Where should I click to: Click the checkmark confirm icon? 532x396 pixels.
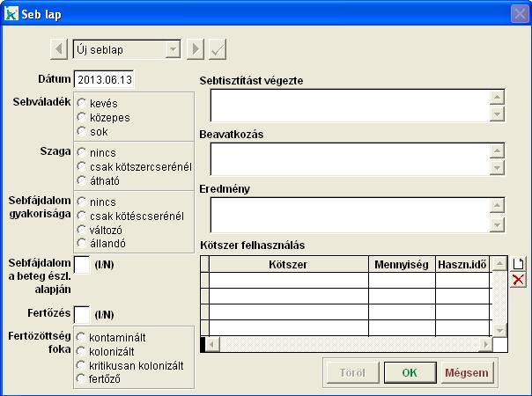pos(217,49)
